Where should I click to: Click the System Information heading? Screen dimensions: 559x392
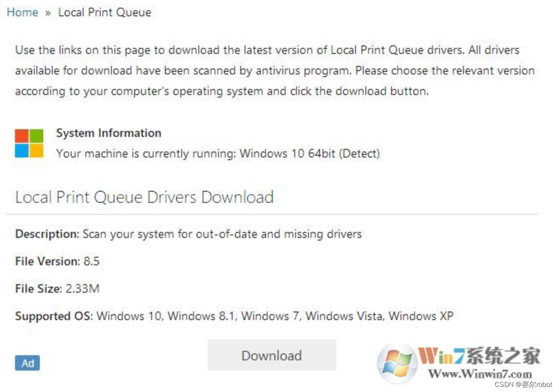tap(109, 133)
